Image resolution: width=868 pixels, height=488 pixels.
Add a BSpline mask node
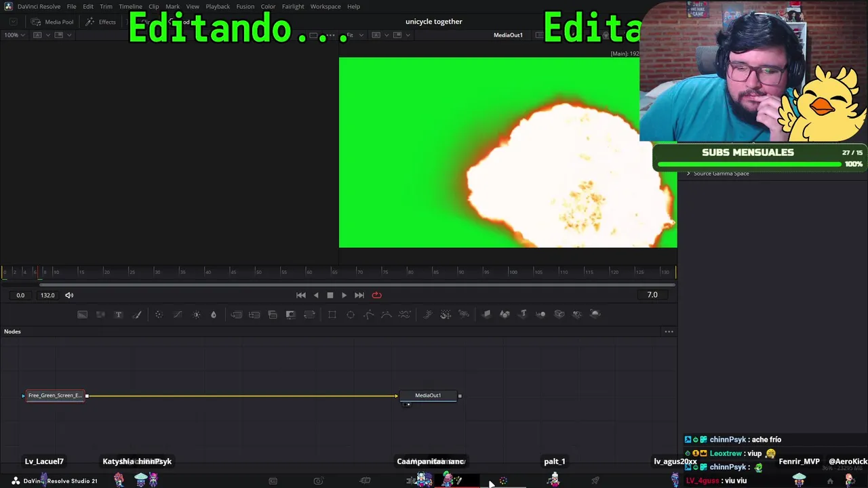(387, 314)
